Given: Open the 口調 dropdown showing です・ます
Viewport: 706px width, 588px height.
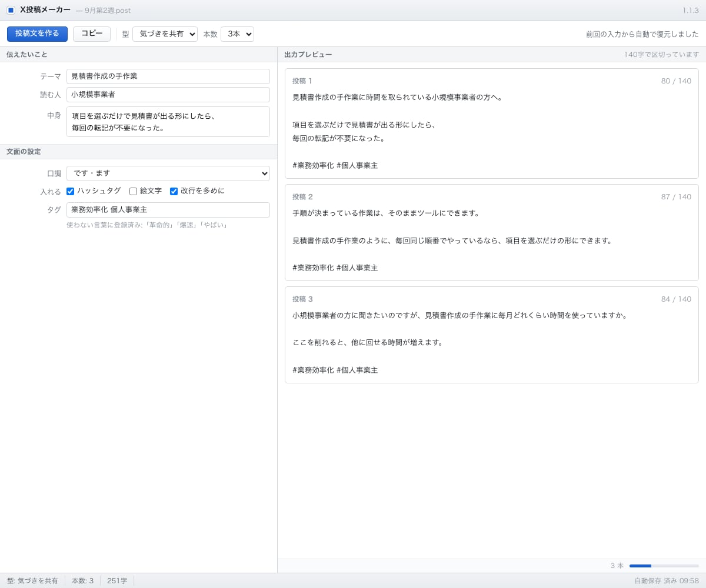Looking at the screenshot, I should pyautogui.click(x=168, y=173).
